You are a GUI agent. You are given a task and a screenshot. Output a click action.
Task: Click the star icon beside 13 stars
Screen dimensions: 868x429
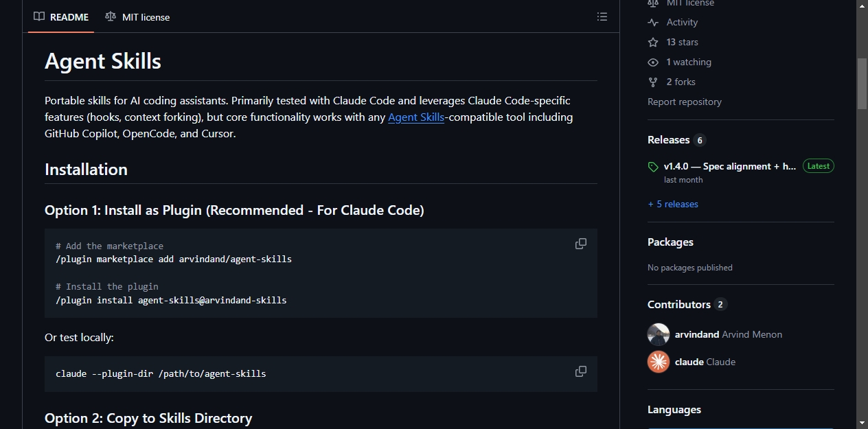click(x=653, y=43)
